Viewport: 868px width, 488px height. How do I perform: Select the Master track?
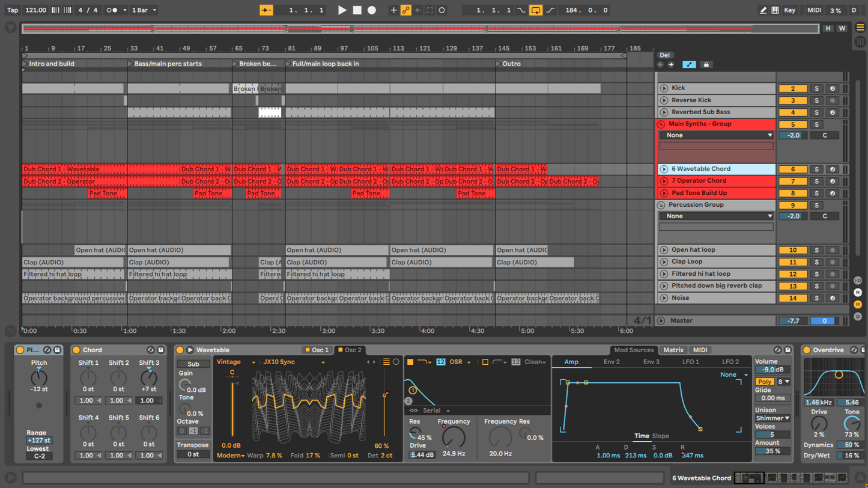pyautogui.click(x=716, y=321)
